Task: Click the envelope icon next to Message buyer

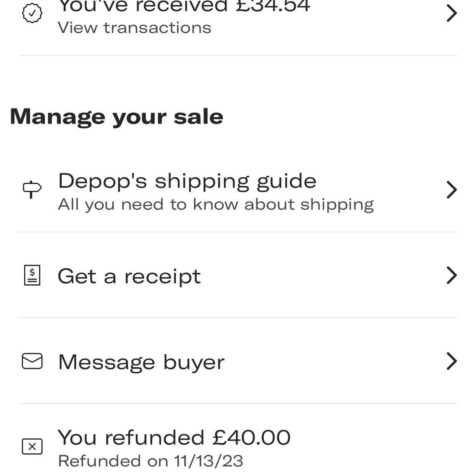Action: point(32,361)
